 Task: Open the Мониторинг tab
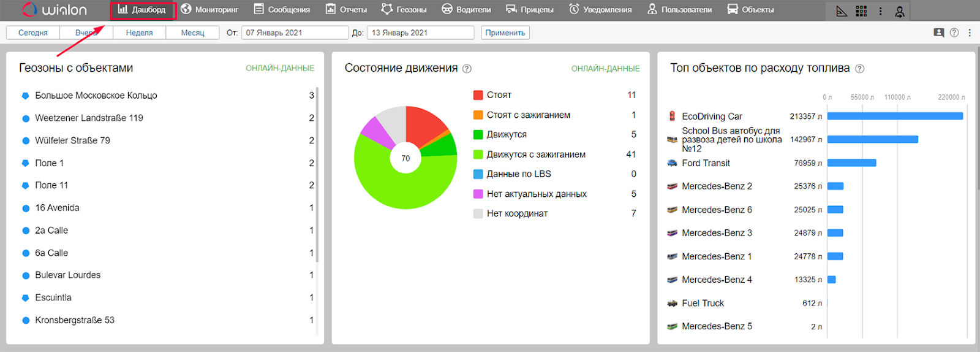(209, 10)
